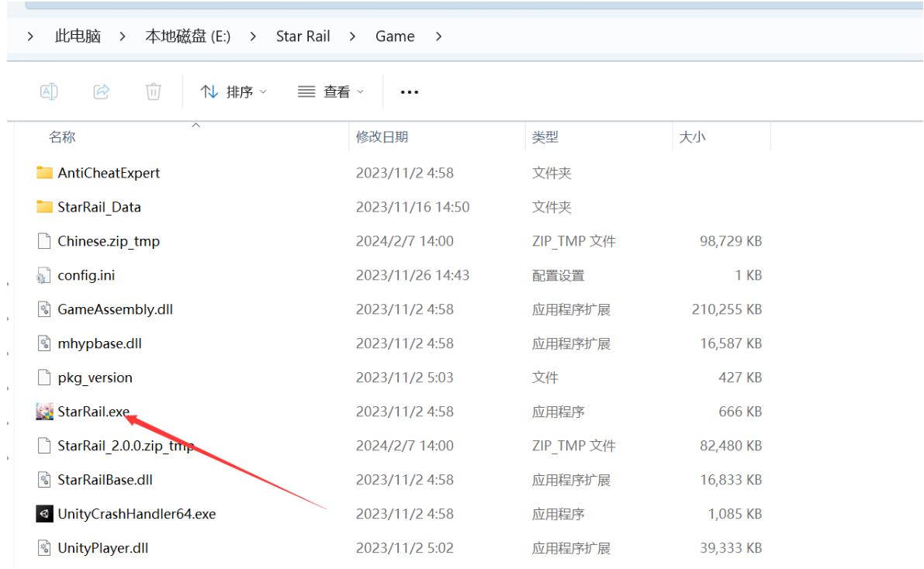Click the UnityCrashHandler64.exe file name
This screenshot has width=924, height=569.
[x=137, y=514]
